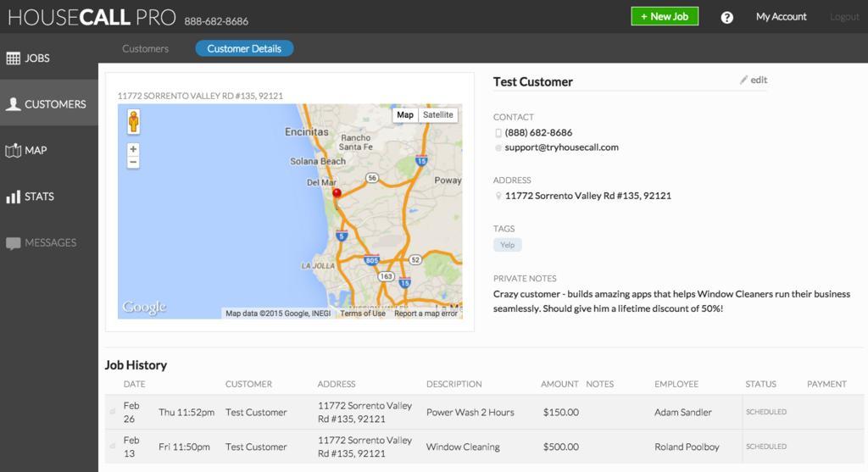Click the Route 163 marker on map
The width and height of the screenshot is (868, 472).
(386, 276)
